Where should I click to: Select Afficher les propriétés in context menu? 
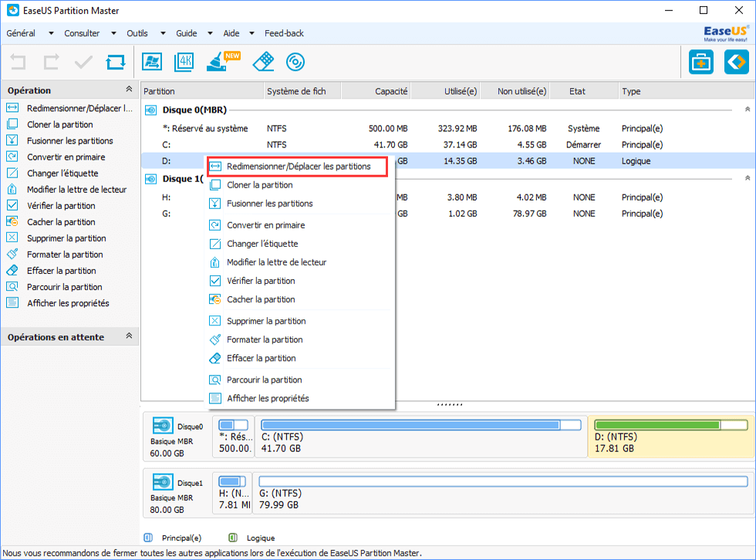tap(301, 399)
